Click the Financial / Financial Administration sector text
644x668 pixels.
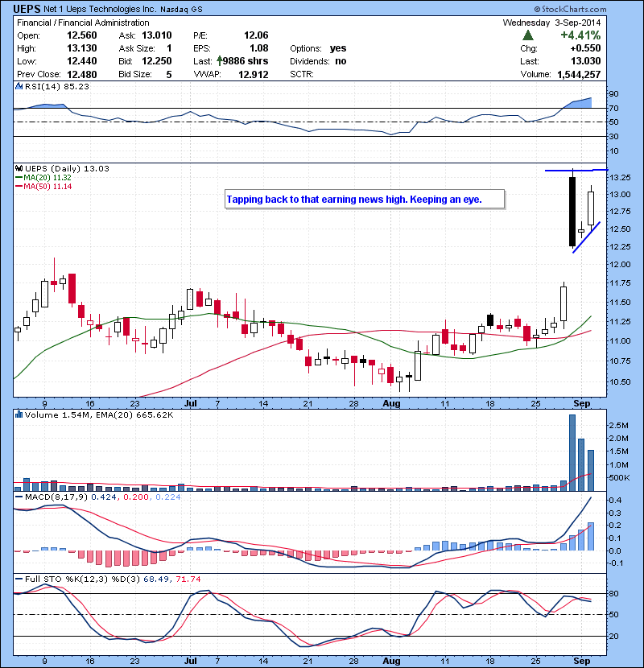pyautogui.click(x=83, y=23)
